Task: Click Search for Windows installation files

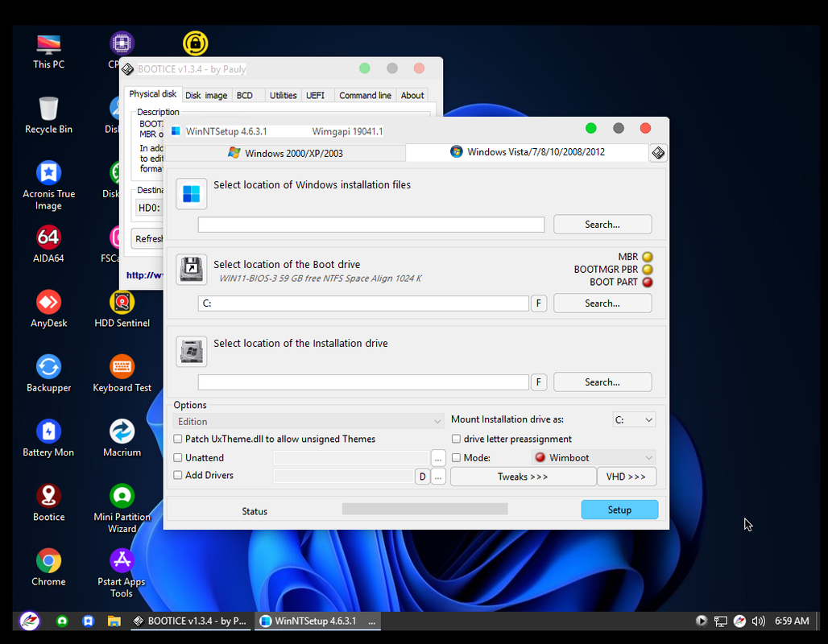Action: pos(602,225)
